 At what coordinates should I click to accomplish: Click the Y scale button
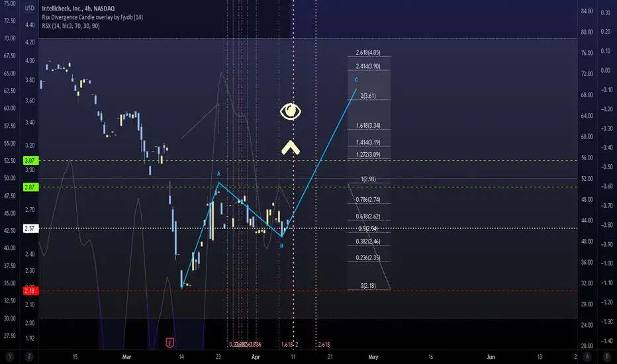tap(10, 357)
